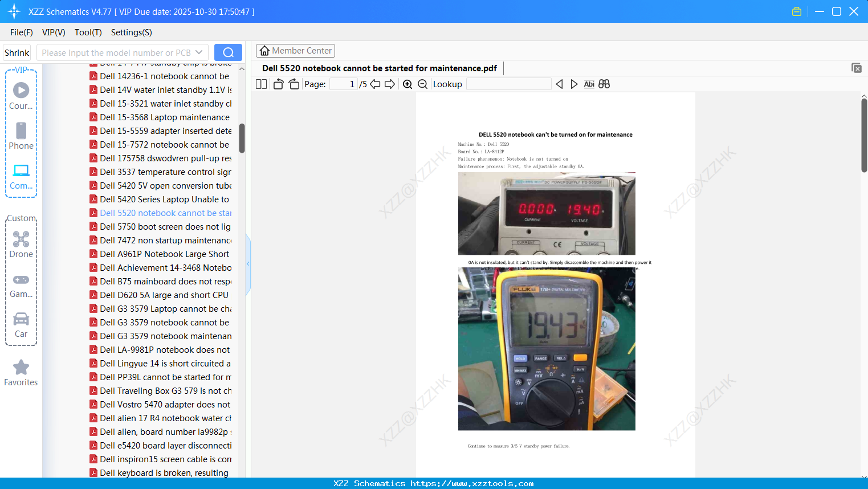Open Dell Achievement 14-3468 Notebook file
The width and height of the screenshot is (868, 489).
(160, 268)
